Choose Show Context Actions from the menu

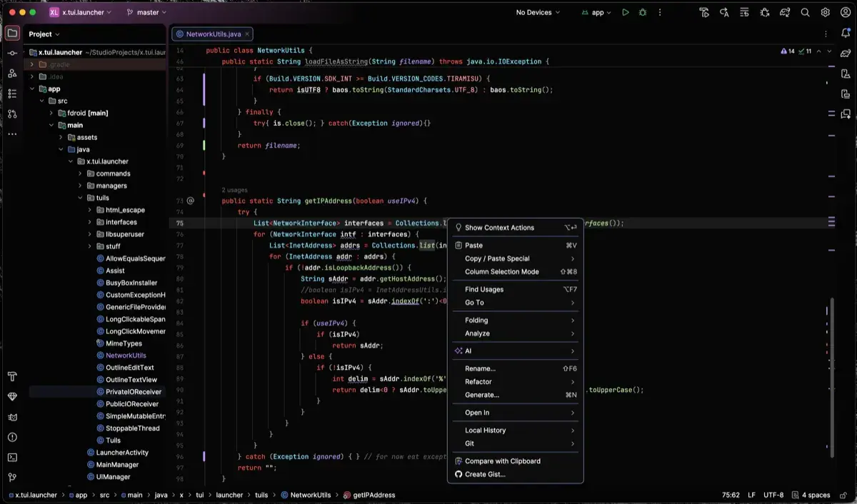tap(515, 228)
